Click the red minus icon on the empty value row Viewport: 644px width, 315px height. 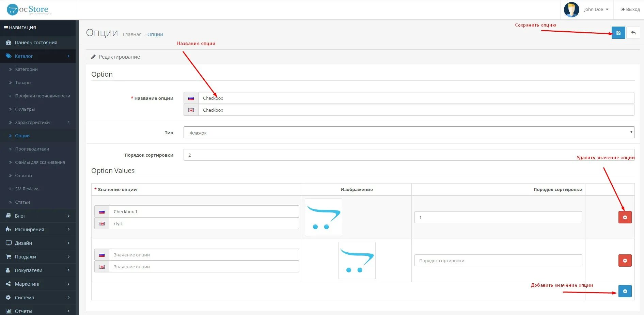click(625, 260)
